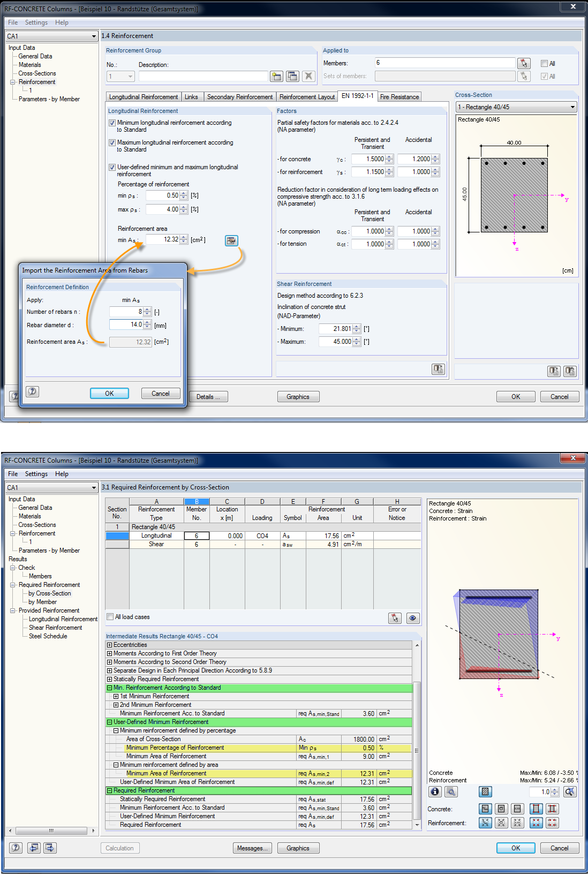588x875 pixels.
Task: Show reinforcement strain icon
Action: click(x=485, y=823)
